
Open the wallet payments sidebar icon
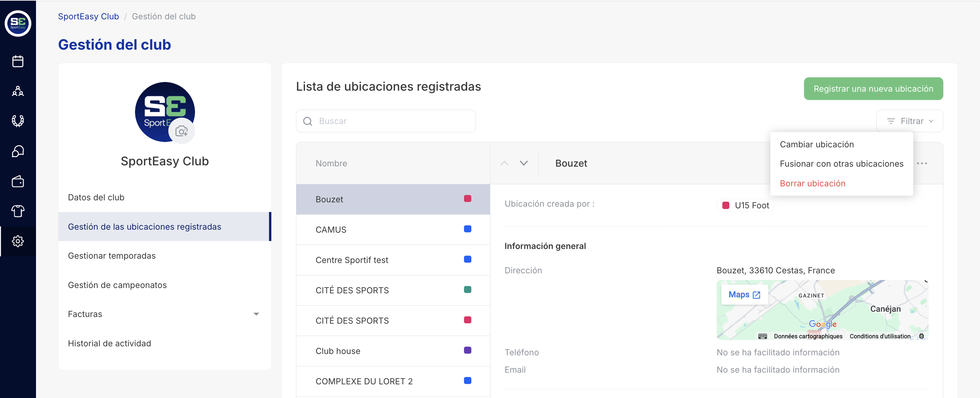(17, 181)
